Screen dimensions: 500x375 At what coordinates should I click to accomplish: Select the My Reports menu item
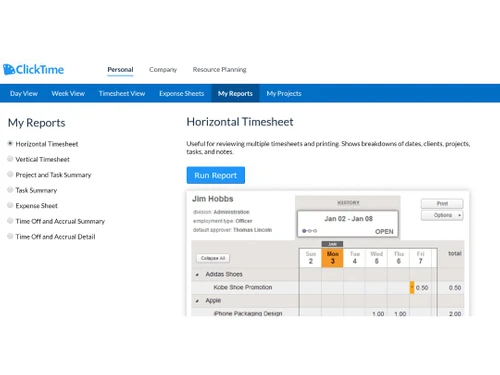click(x=235, y=94)
